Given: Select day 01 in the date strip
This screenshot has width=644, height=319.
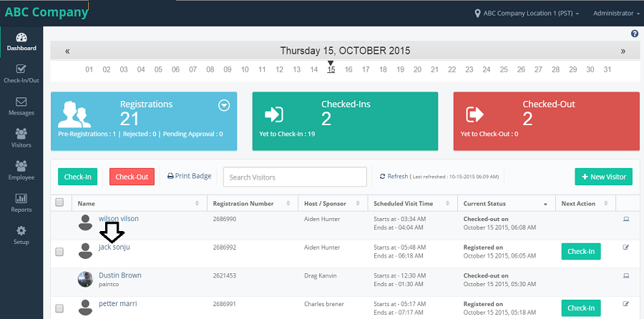Looking at the screenshot, I should point(89,70).
